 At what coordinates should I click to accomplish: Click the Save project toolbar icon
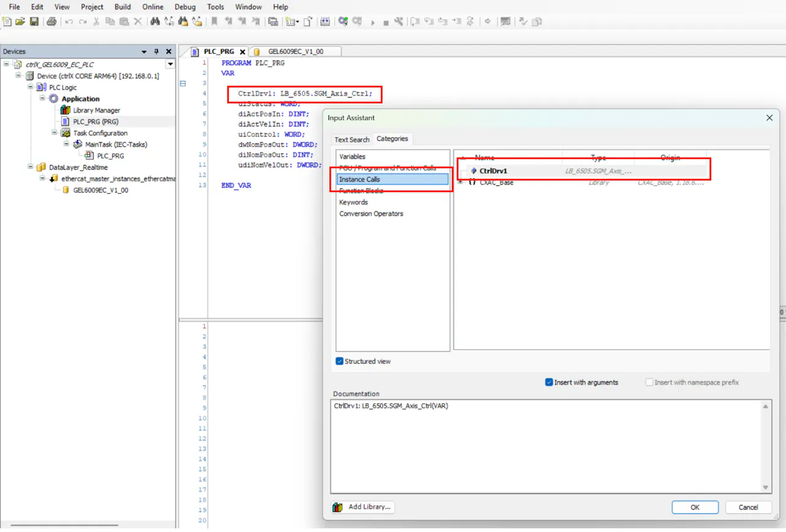tap(34, 21)
